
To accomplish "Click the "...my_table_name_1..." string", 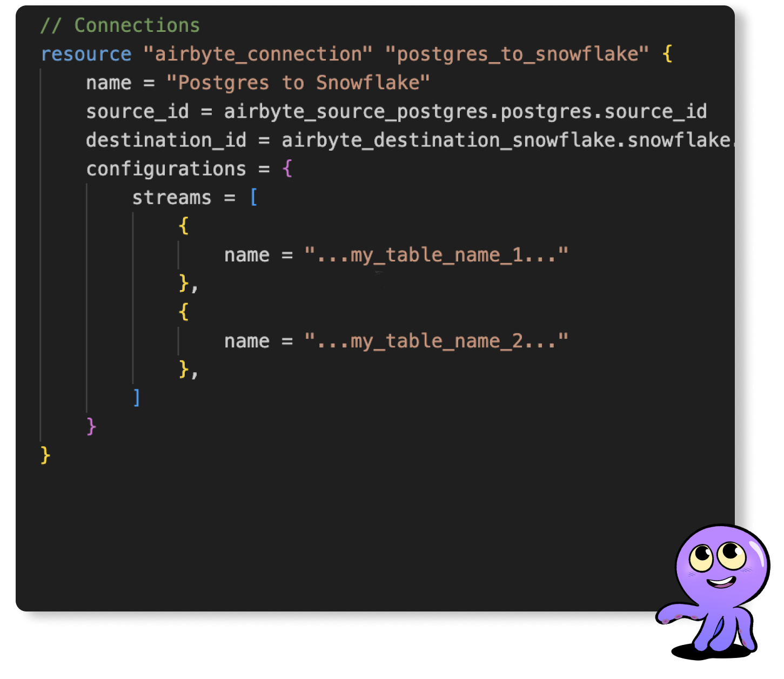I will (x=436, y=254).
